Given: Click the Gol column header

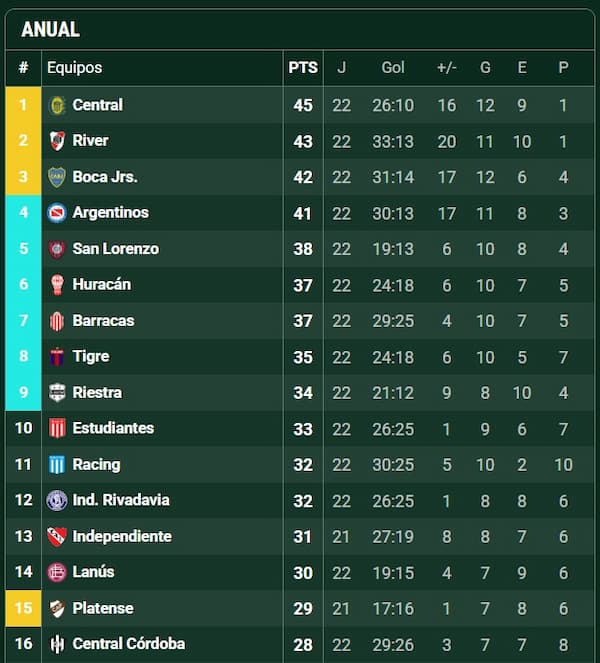Looking at the screenshot, I should coord(393,68).
